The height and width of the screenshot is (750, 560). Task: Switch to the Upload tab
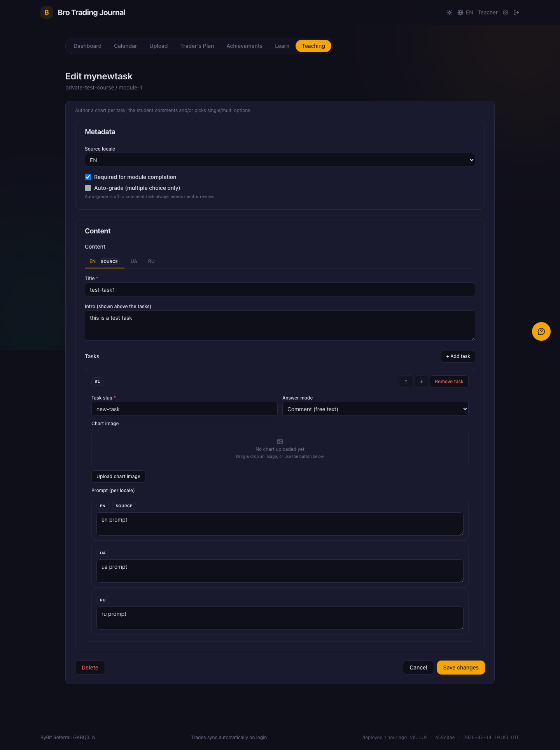point(159,46)
